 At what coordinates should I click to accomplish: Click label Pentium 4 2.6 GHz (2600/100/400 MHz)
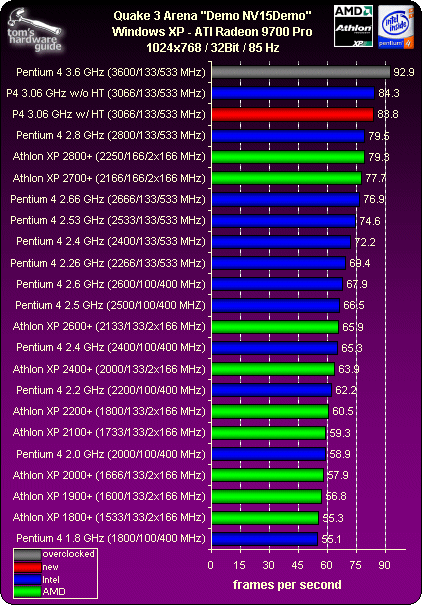point(111,284)
